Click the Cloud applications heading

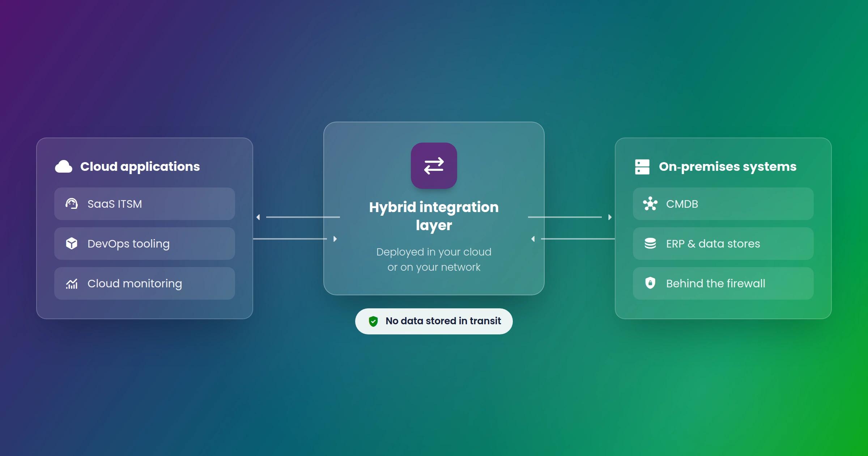point(140,167)
